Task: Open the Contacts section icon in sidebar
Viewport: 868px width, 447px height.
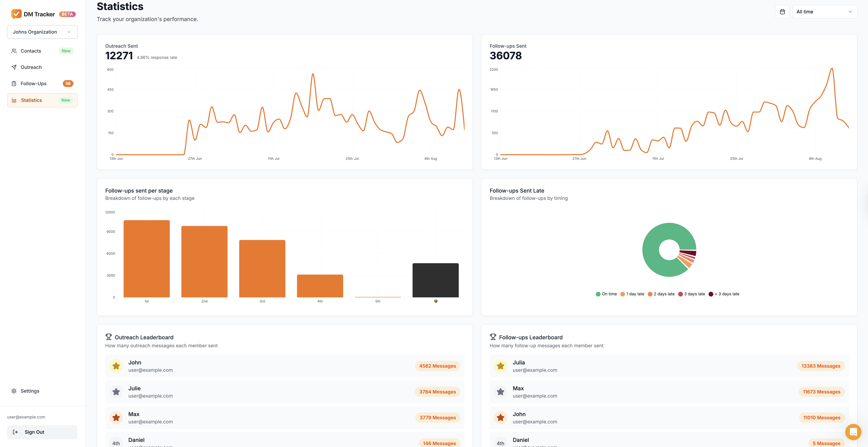Action: point(14,51)
